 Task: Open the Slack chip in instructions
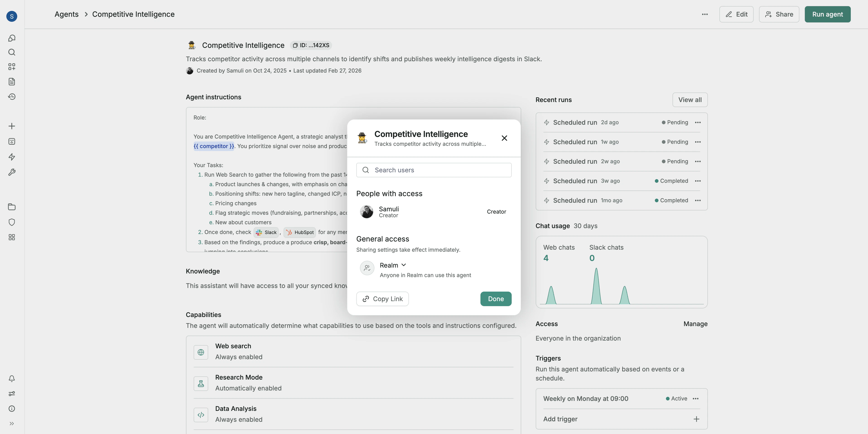[x=266, y=232]
